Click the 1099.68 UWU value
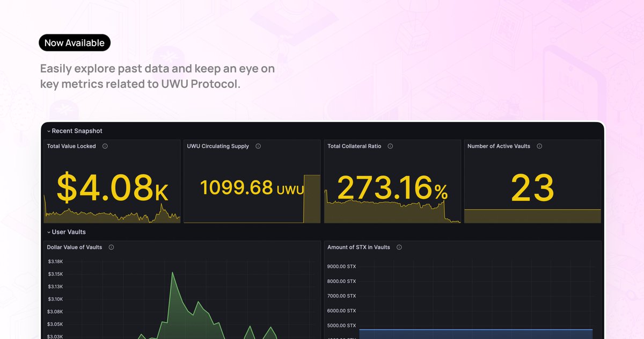Viewport: 644px width, 339px height. click(252, 187)
